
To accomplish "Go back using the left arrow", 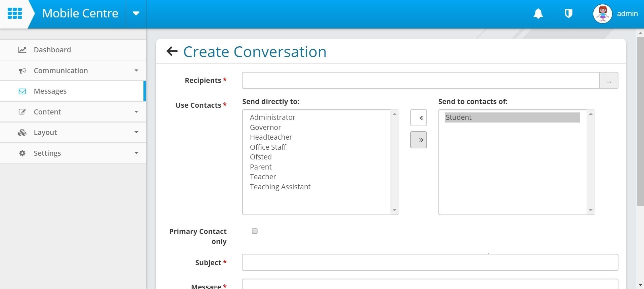I will coord(172,51).
